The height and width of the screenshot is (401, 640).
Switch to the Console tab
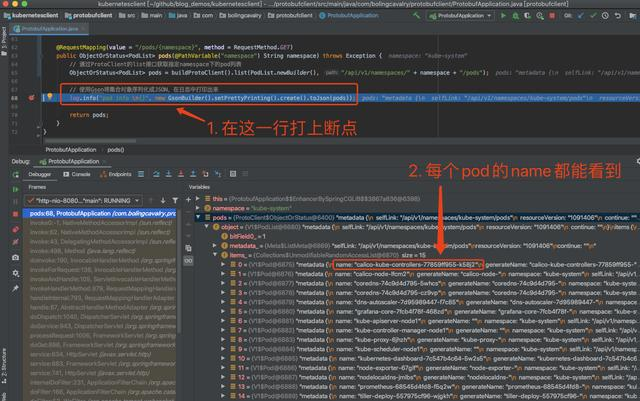click(x=77, y=174)
